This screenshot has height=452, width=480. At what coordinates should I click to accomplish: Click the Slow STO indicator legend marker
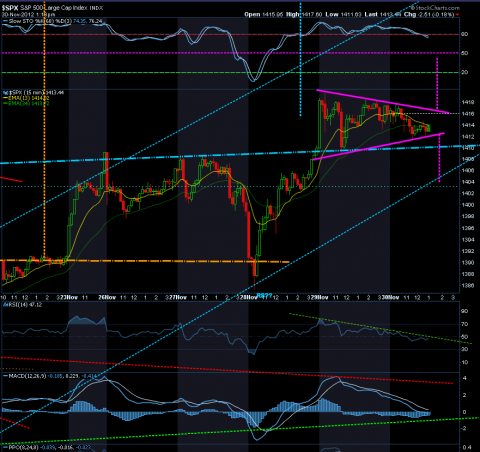(x=5, y=21)
